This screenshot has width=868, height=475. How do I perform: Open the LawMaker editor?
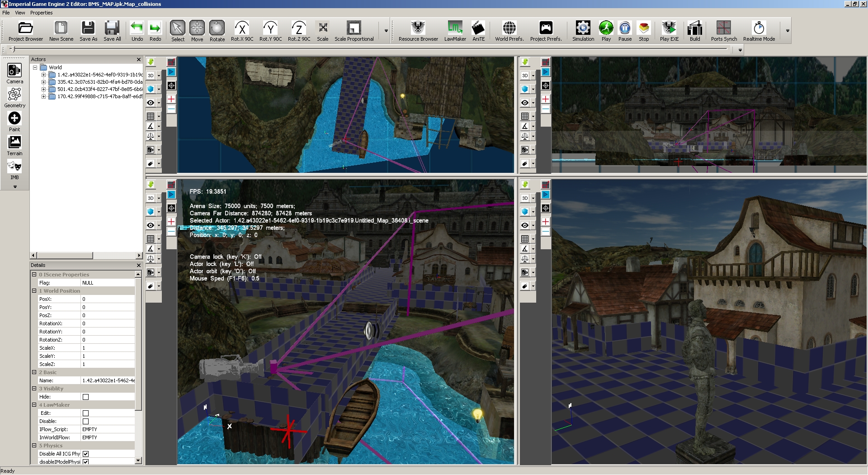[455, 31]
